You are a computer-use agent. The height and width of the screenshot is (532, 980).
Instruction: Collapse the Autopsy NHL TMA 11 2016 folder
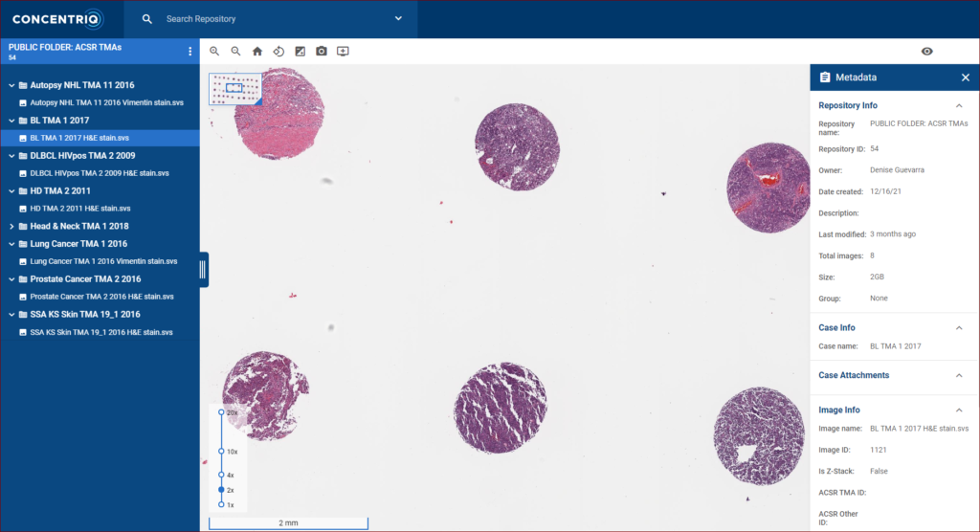pyautogui.click(x=11, y=85)
